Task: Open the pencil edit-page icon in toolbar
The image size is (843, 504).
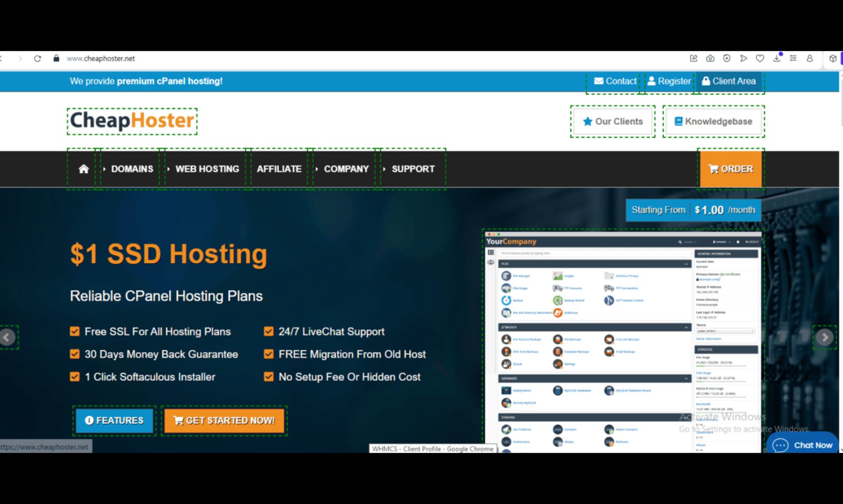Action: click(x=694, y=58)
